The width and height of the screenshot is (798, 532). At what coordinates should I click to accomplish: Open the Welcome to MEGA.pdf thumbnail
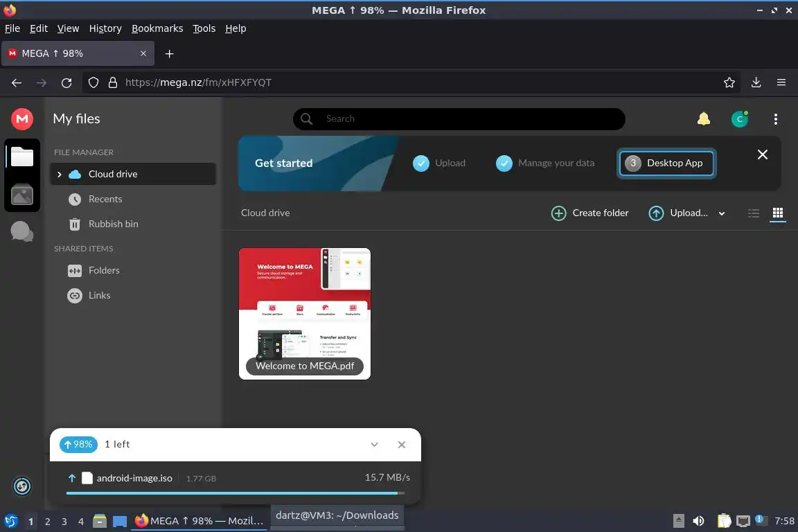click(x=304, y=314)
